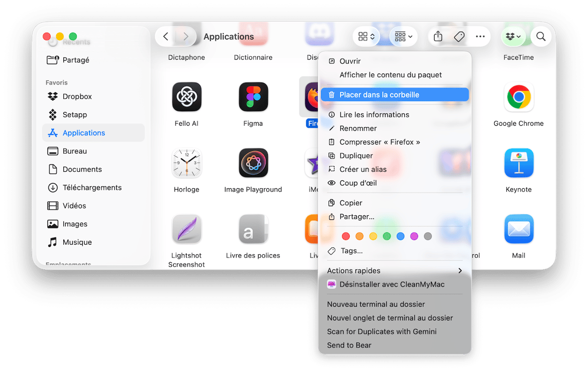The width and height of the screenshot is (588, 370).
Task: Click the search magnifier icon
Action: pos(541,37)
